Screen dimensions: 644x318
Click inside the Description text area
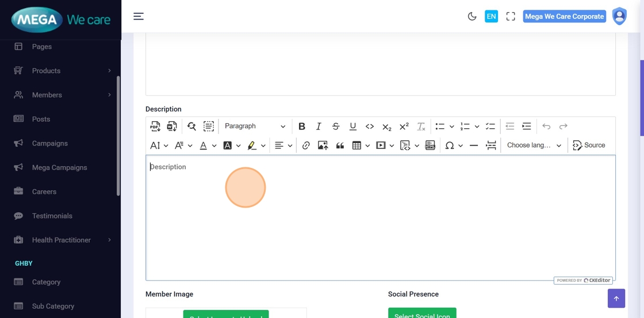[379, 219]
